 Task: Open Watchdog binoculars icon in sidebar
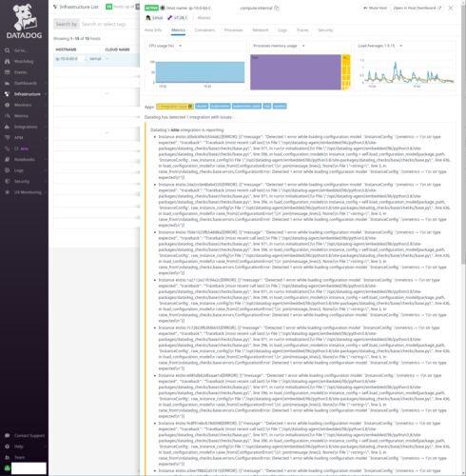(7, 62)
